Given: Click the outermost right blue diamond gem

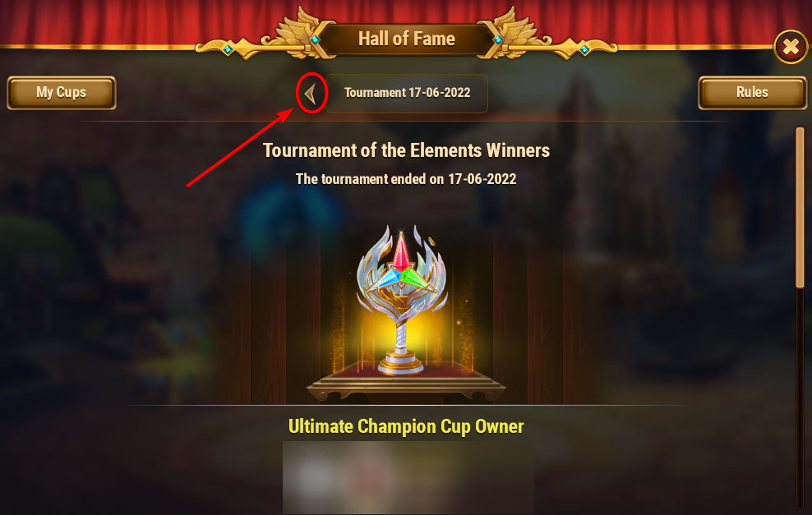Looking at the screenshot, I should click(x=584, y=49).
